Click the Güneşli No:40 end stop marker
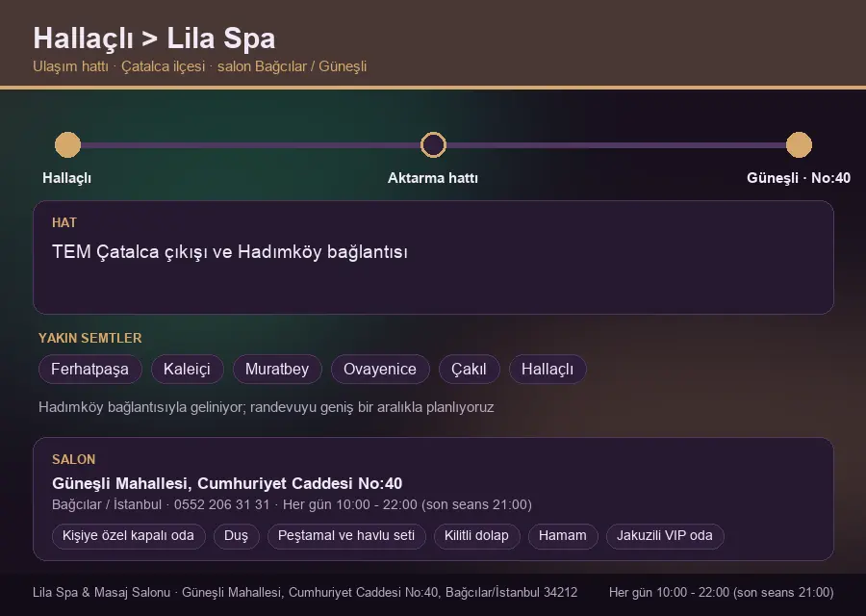The height and width of the screenshot is (616, 866). pos(799,144)
